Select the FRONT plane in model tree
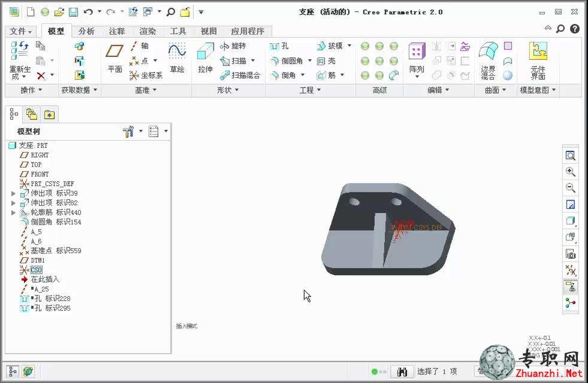588x383 pixels. [x=40, y=174]
